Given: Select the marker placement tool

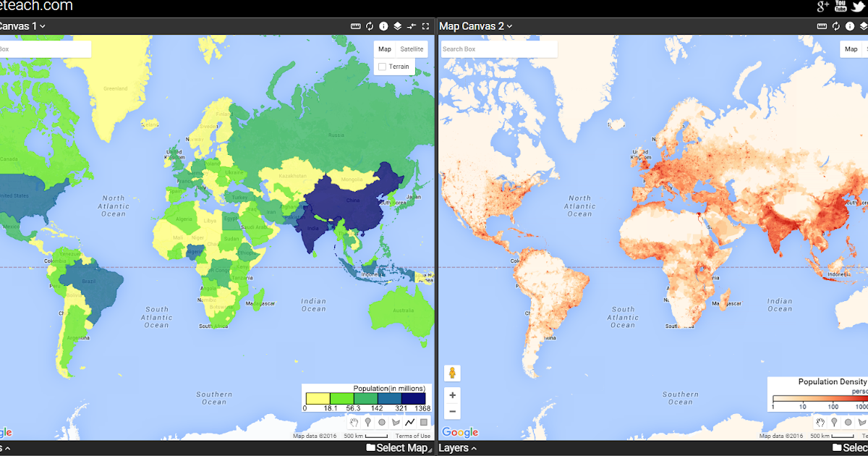Looking at the screenshot, I should (x=368, y=422).
